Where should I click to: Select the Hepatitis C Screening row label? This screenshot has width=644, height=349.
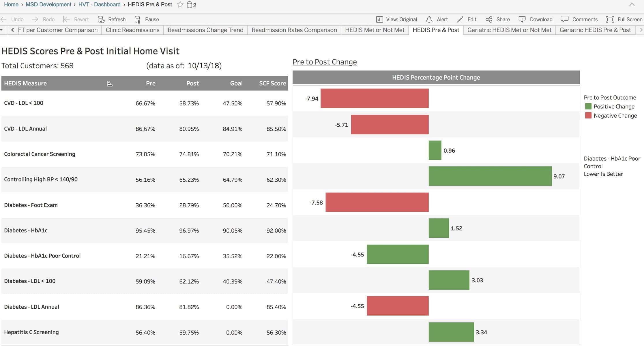(31, 332)
